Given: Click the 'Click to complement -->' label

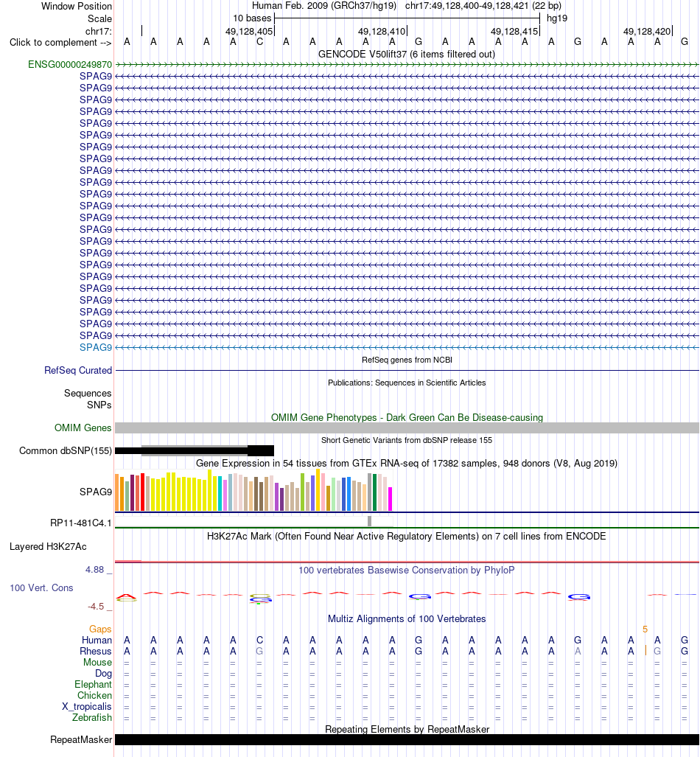Looking at the screenshot, I should pos(61,43).
